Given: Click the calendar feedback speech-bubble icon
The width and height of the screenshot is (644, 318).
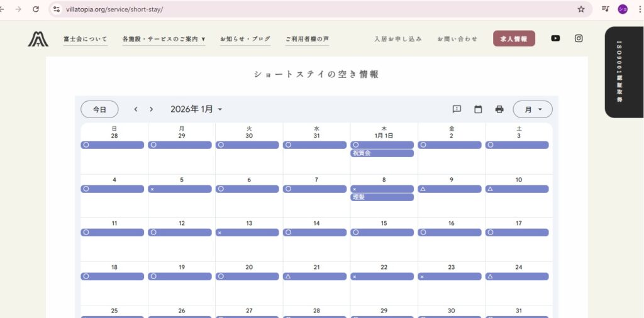Looking at the screenshot, I should [x=457, y=109].
